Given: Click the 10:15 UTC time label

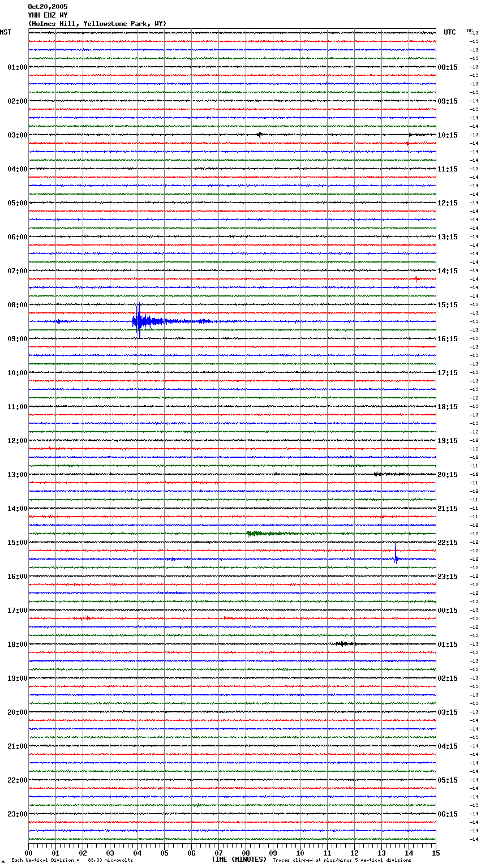Looking at the screenshot, I should tap(448, 135).
